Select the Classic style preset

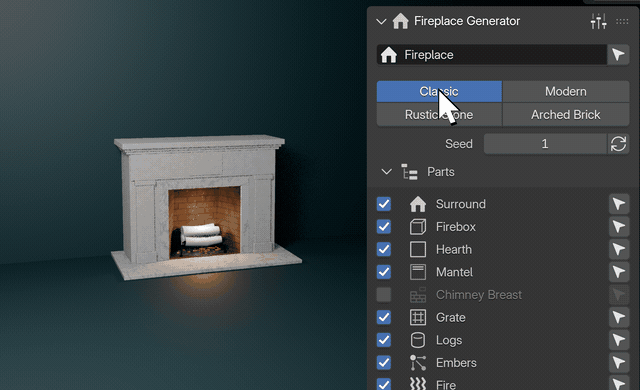tap(439, 91)
